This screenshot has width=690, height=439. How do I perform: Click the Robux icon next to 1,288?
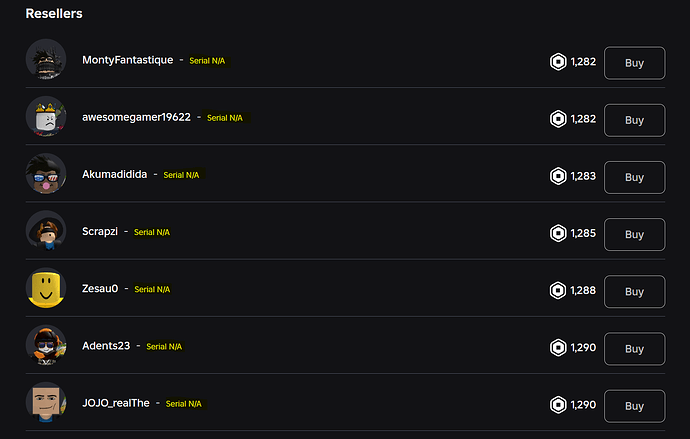point(558,291)
